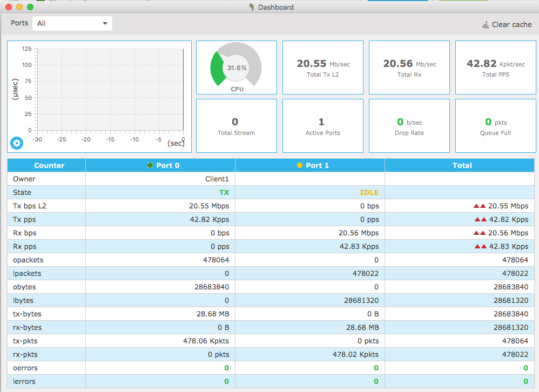Select the rx-pkts row label
This screenshot has width=539, height=392.
click(25, 355)
